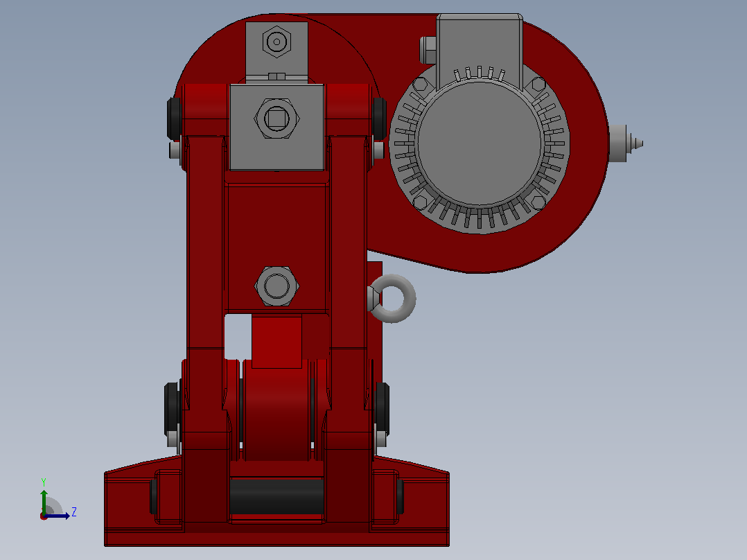This screenshot has width=747, height=560.
Task: Select the small hex bolt on the top gray bracket
Action: (276, 42)
